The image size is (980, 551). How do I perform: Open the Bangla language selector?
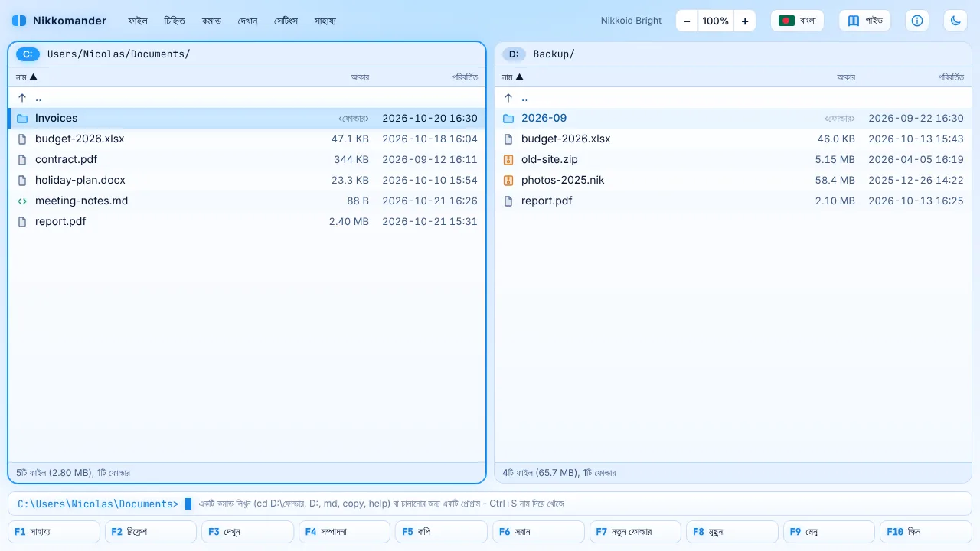click(x=797, y=21)
